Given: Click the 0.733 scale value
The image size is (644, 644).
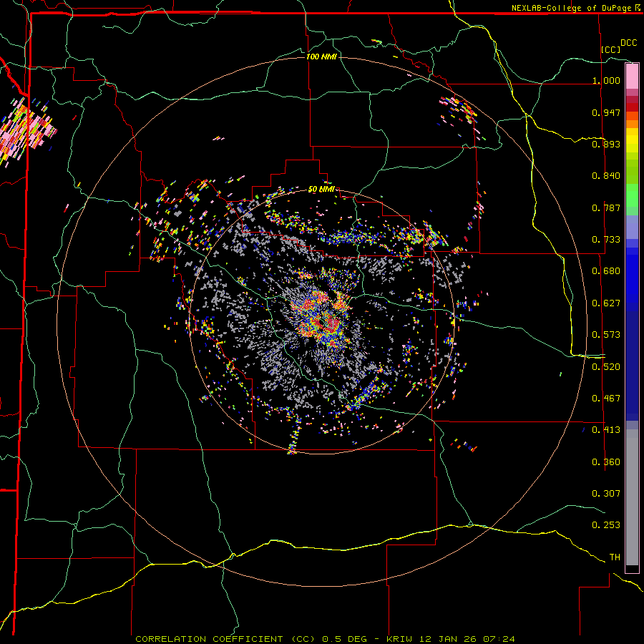Looking at the screenshot, I should click(x=606, y=240).
